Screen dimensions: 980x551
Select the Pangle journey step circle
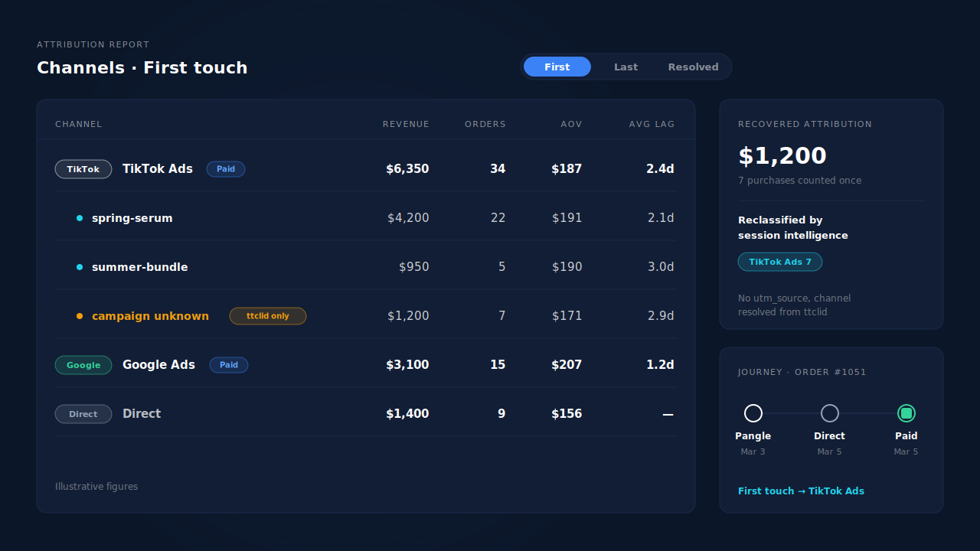[753, 413]
